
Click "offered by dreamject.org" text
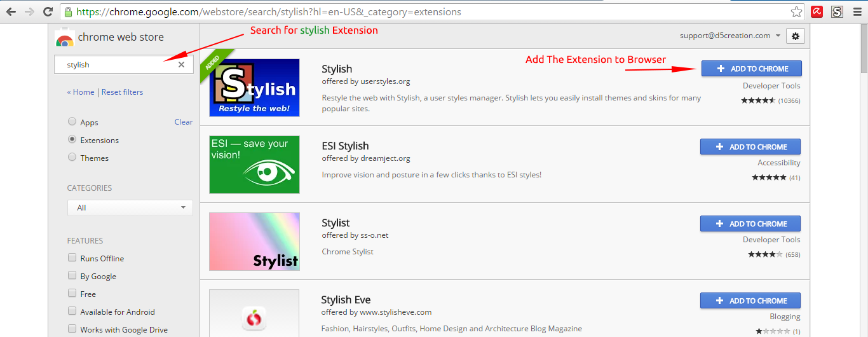point(366,158)
